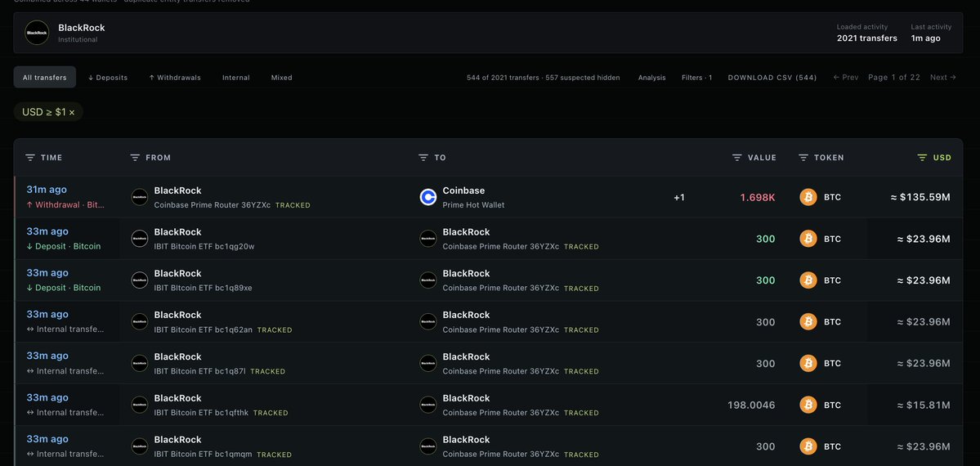Open the VALUE column filter icon
Screen dimensions: 980x466
point(737,158)
